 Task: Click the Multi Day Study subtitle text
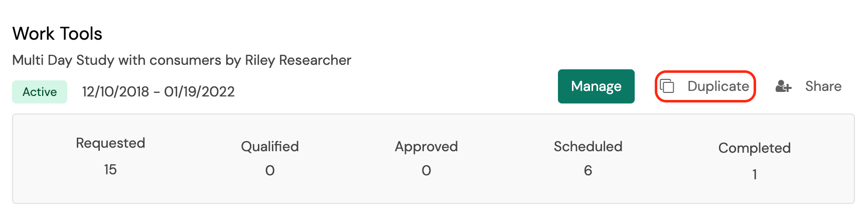pyautogui.click(x=116, y=60)
